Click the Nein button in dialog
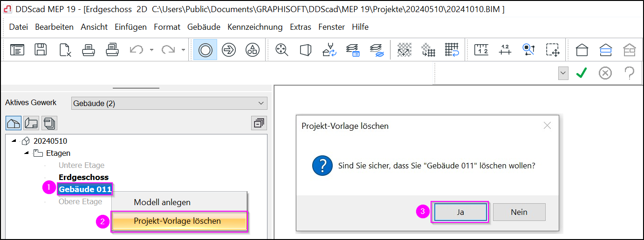Screen dimensions: 644x240 click(x=519, y=212)
